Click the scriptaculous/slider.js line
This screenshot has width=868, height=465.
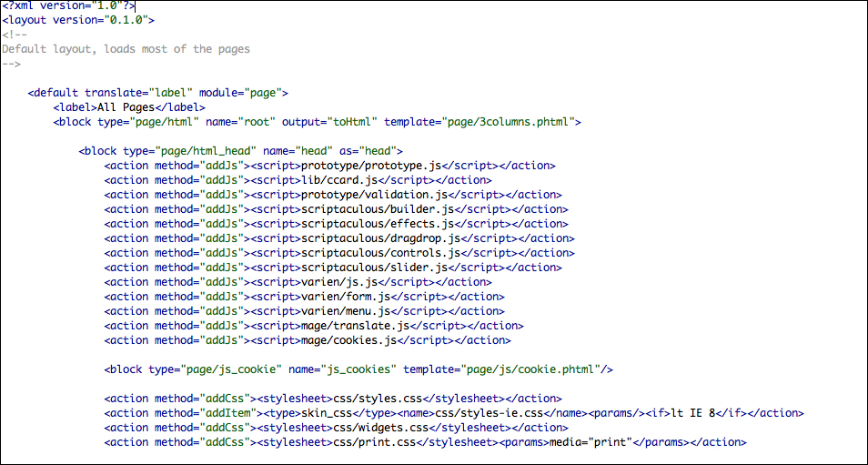[333, 268]
